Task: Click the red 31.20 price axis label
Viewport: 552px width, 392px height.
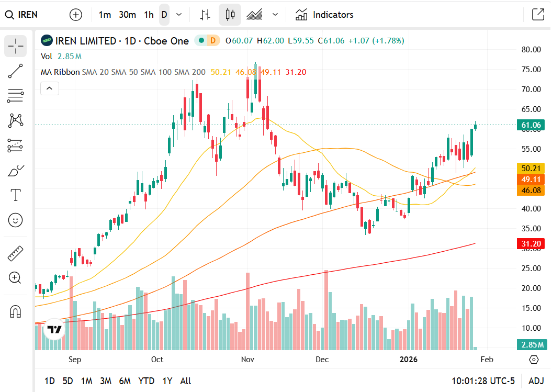Action: point(531,244)
